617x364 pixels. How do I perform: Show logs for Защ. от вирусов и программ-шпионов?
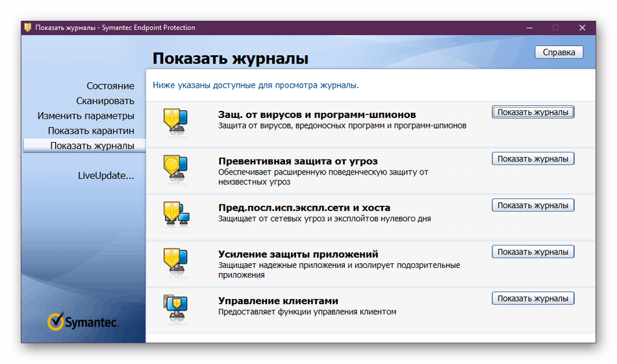point(533,112)
